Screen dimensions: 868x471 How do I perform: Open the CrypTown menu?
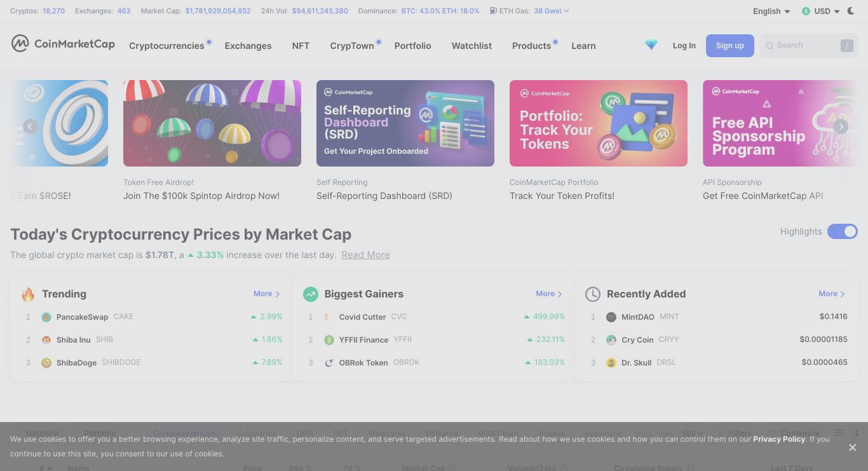(352, 46)
